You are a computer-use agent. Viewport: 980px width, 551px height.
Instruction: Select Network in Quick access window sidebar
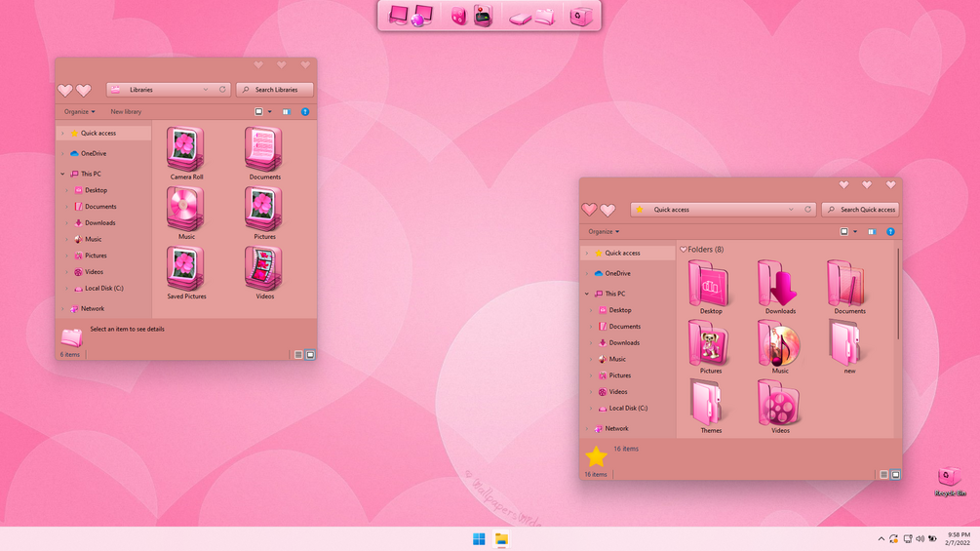616,428
